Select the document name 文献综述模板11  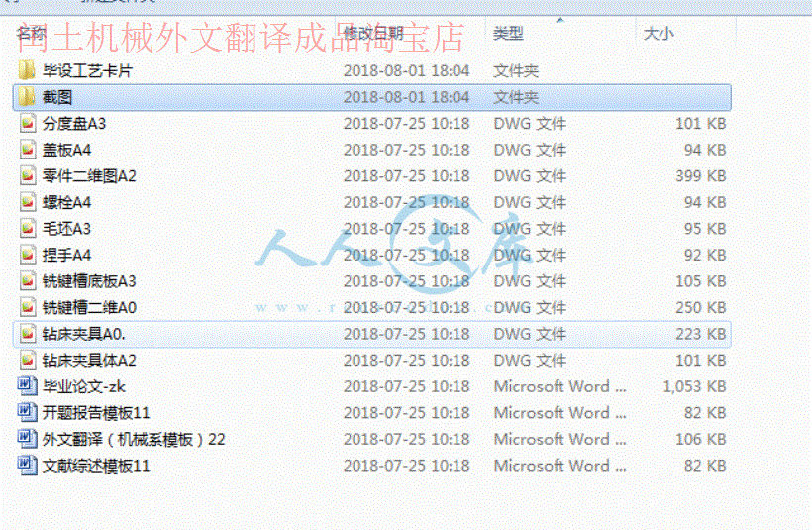[96, 466]
